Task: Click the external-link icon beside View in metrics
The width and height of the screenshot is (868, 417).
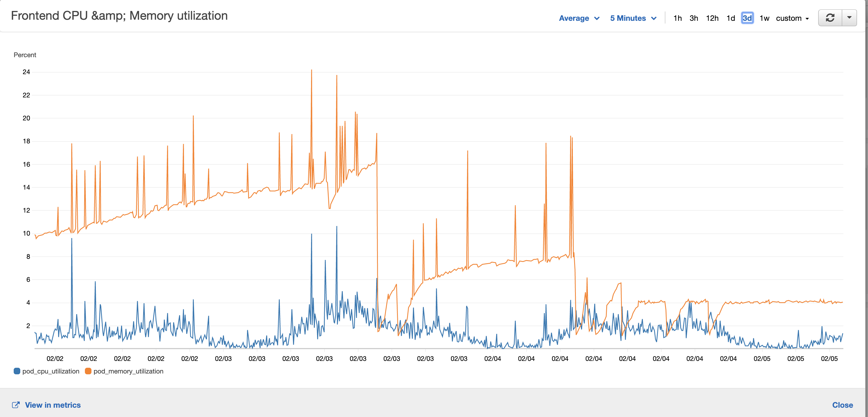Action: 16,405
